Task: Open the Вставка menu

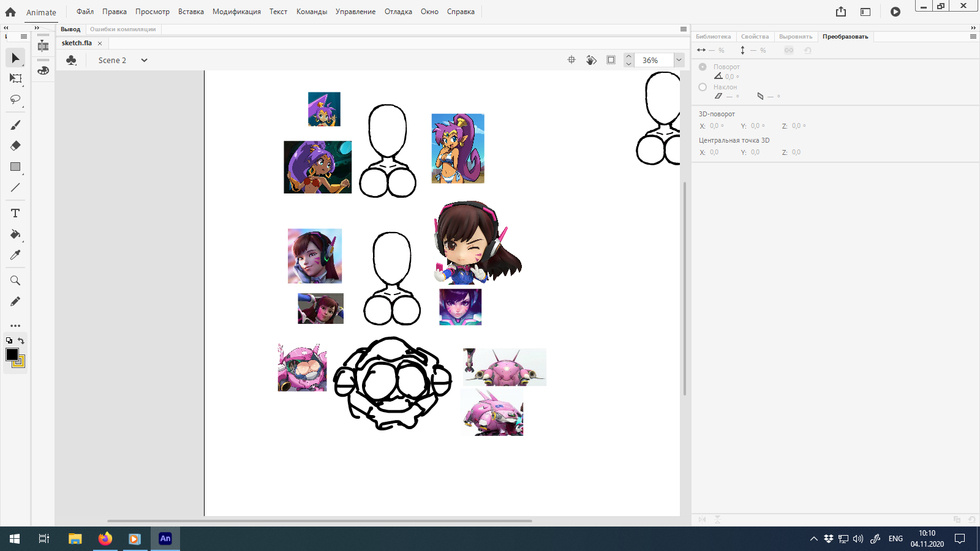Action: 191,12
